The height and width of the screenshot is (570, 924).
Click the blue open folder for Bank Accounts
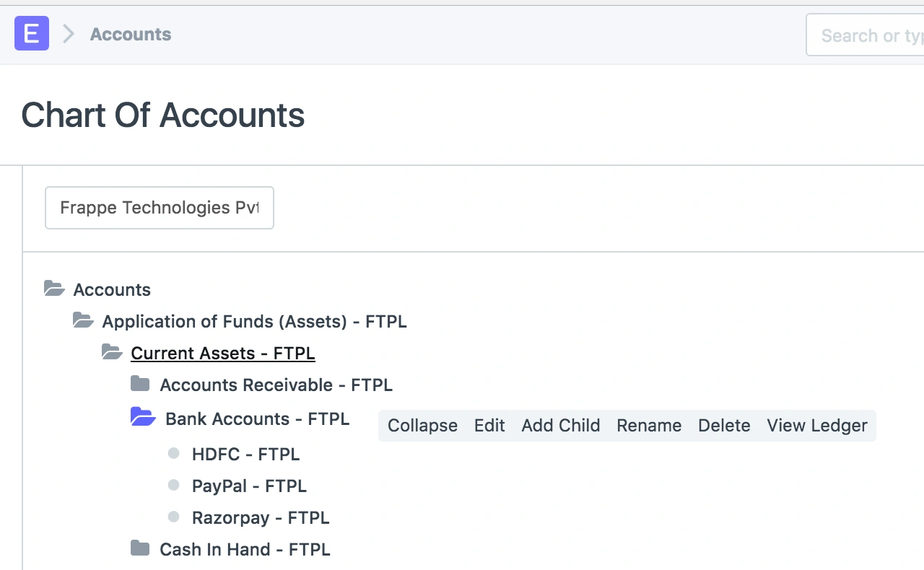(x=142, y=416)
